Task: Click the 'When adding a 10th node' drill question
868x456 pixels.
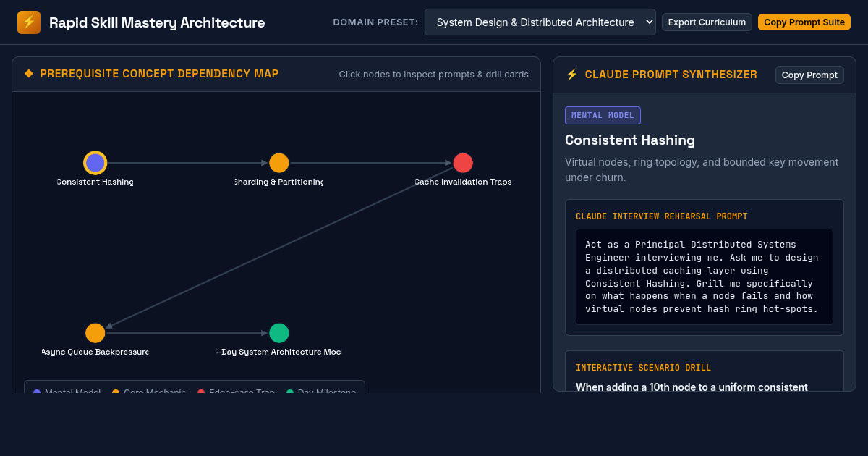Action: (x=692, y=387)
